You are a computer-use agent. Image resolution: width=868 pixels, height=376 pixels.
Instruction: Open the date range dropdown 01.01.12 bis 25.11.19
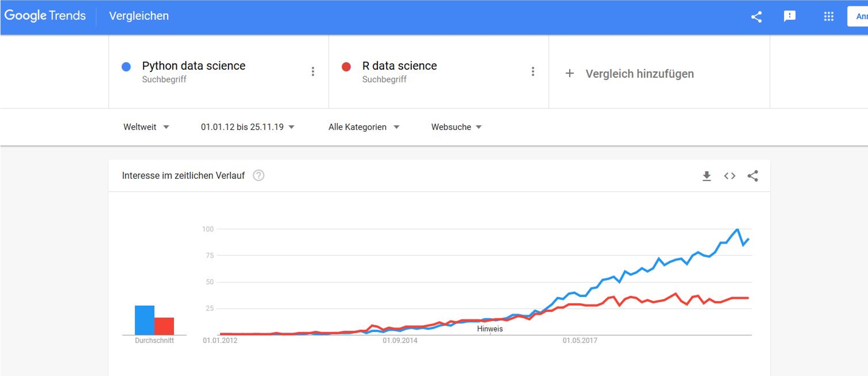click(247, 127)
